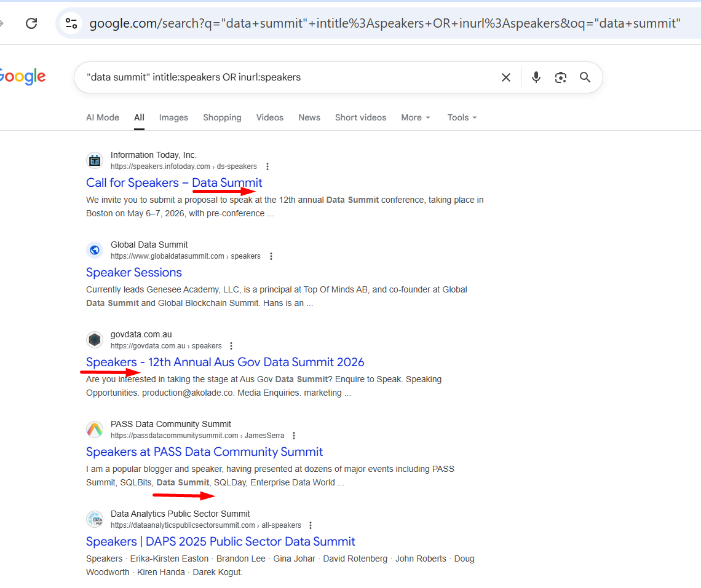The image size is (701, 588).
Task: Open three-dot menu for govdata.com.au result
Action: point(231,346)
